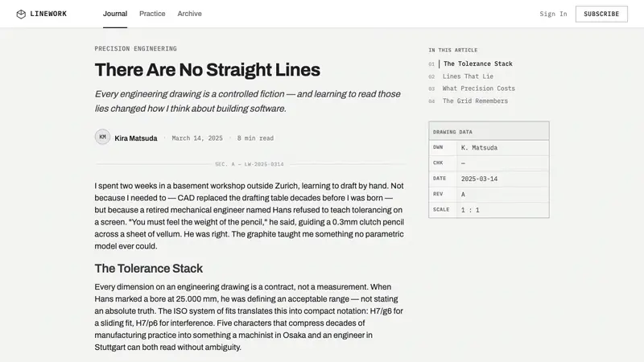Click the SUBSCRIBE button

point(601,14)
